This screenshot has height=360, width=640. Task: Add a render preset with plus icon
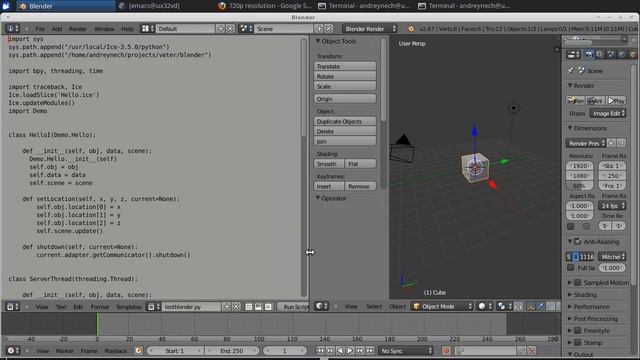611,143
